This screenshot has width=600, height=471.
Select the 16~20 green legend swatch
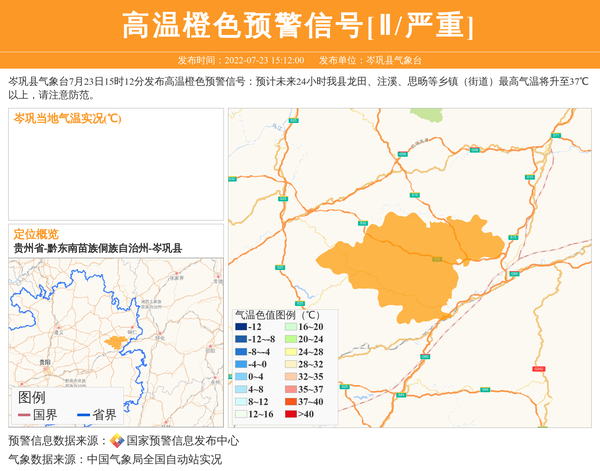point(291,327)
